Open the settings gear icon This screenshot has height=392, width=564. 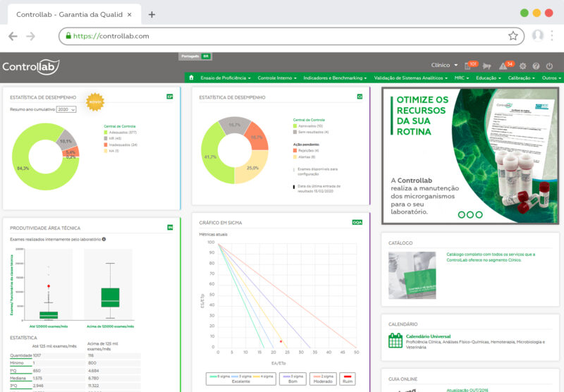(522, 66)
